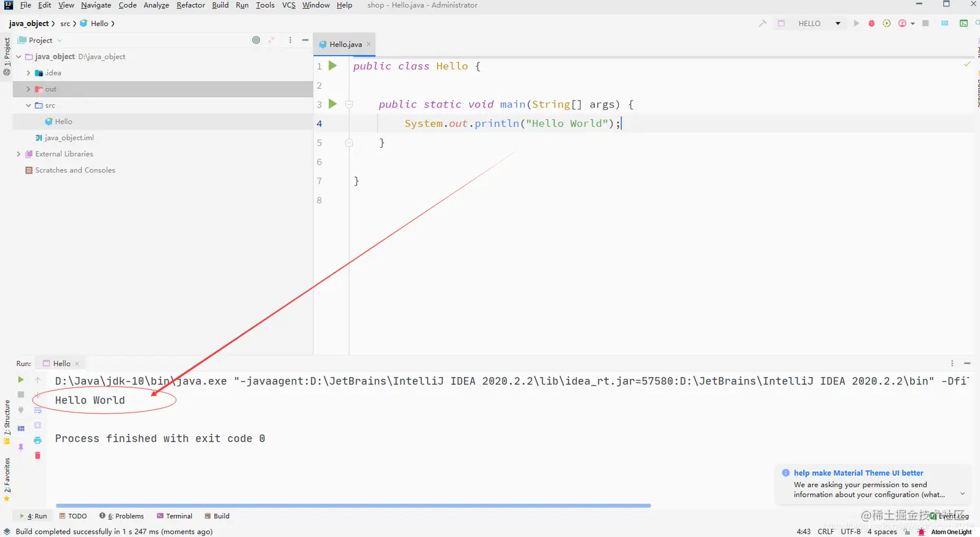Click restore layout icon in Run panel
Viewport: 980px width, 537px height.
pos(21,428)
